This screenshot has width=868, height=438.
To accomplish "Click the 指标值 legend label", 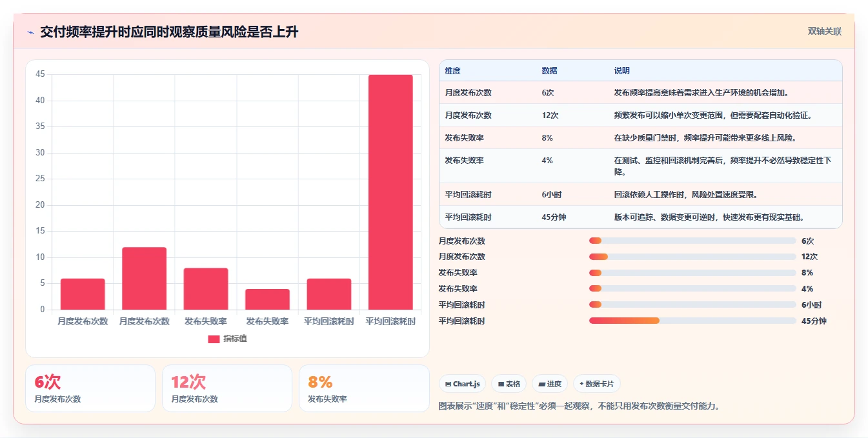I will coord(235,339).
